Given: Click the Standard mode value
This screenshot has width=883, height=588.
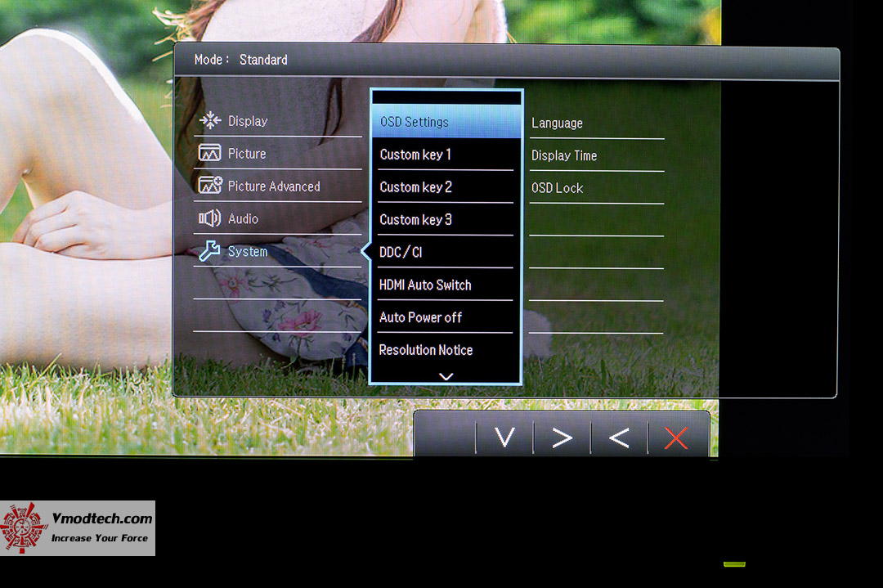Looking at the screenshot, I should [263, 60].
